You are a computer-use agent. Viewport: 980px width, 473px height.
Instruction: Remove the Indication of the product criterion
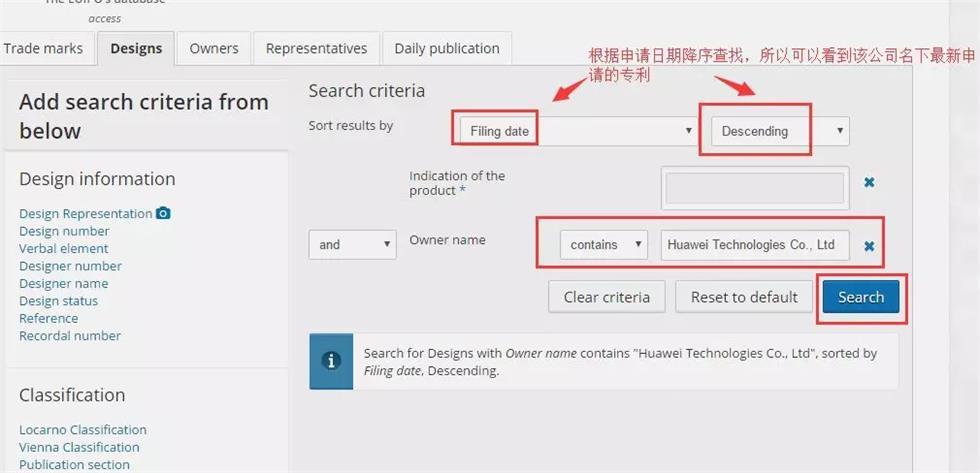click(869, 182)
